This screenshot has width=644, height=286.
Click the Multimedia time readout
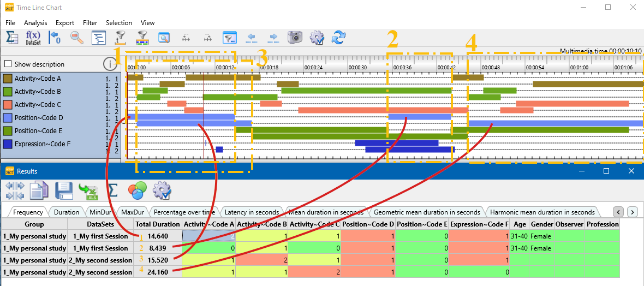[601, 51]
